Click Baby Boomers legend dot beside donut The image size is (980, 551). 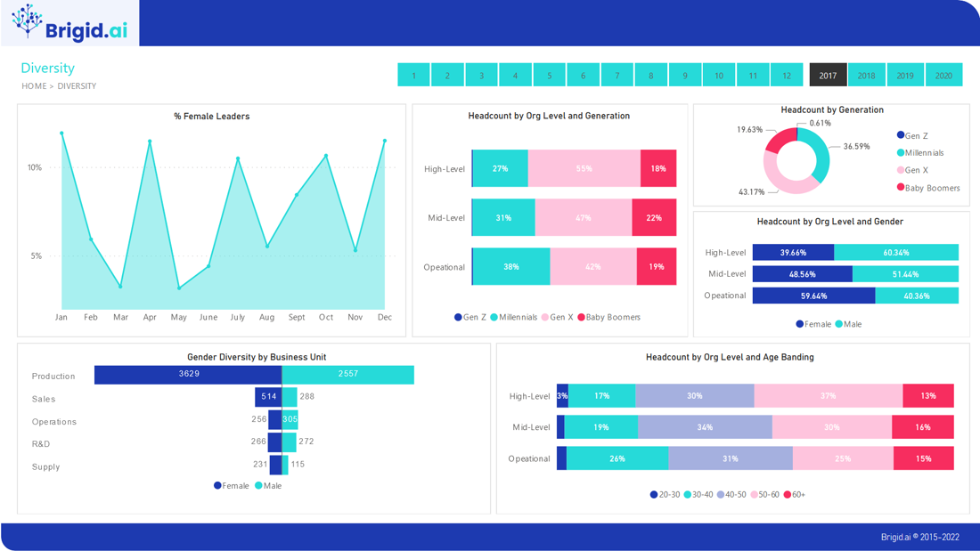pyautogui.click(x=901, y=188)
